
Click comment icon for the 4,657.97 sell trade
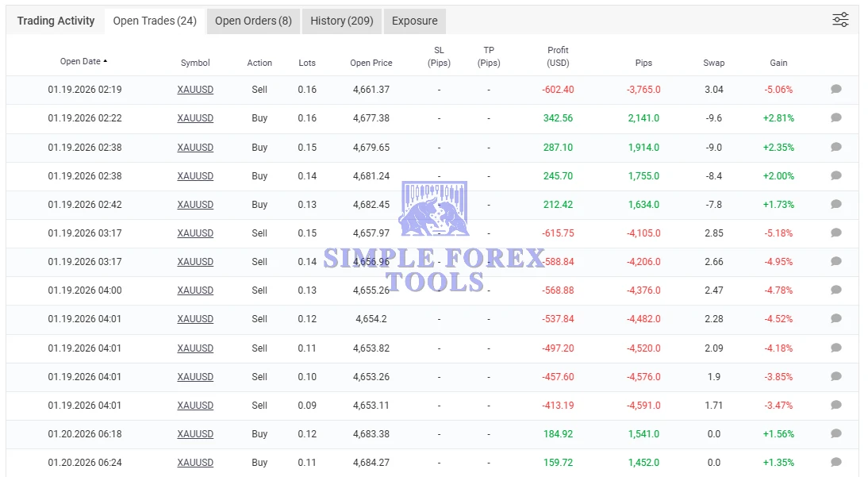835,233
